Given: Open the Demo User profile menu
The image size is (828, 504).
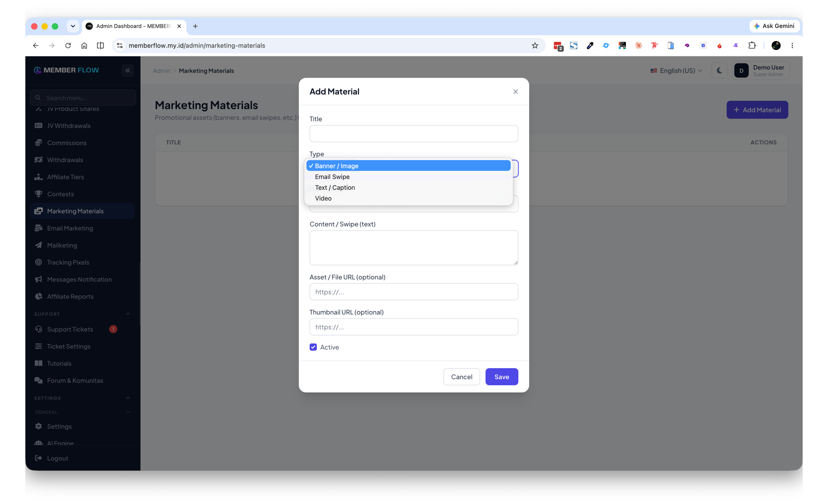Looking at the screenshot, I should 761,71.
